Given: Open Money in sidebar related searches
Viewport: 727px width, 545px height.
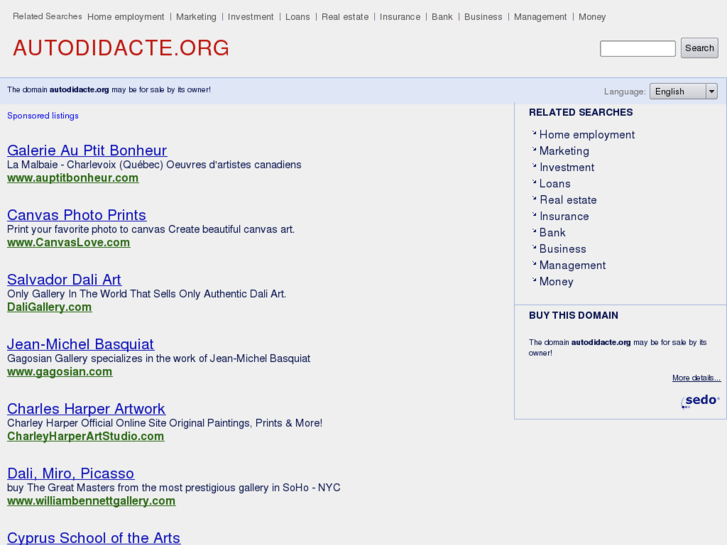Looking at the screenshot, I should pos(556,282).
